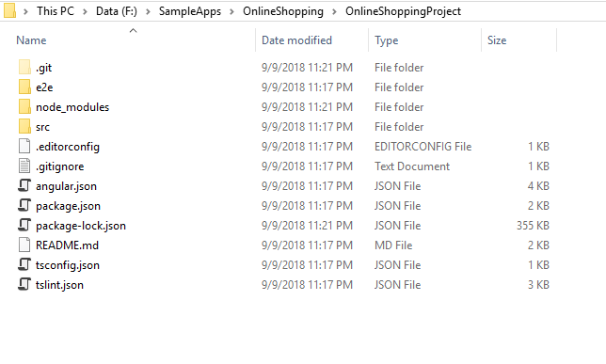Click the node_modules folder icon
Viewport: 606px width, 364px height.
pyautogui.click(x=24, y=106)
